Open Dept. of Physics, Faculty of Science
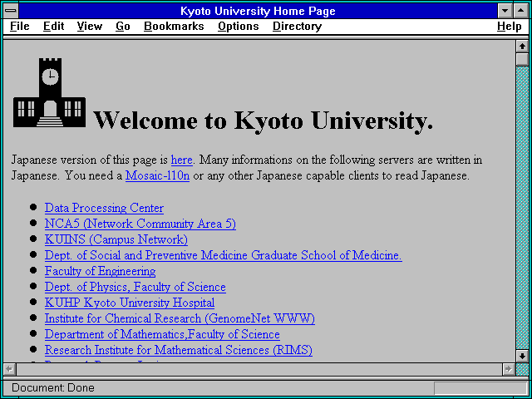The image size is (532, 399). click(135, 287)
